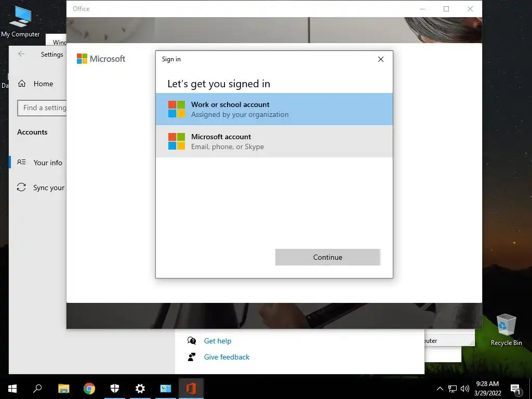Open the Give feedback link

pos(227,357)
